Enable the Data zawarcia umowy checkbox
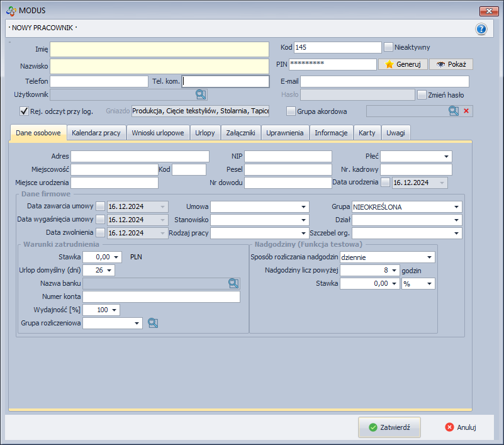This screenshot has height=445, width=504. pos(100,206)
